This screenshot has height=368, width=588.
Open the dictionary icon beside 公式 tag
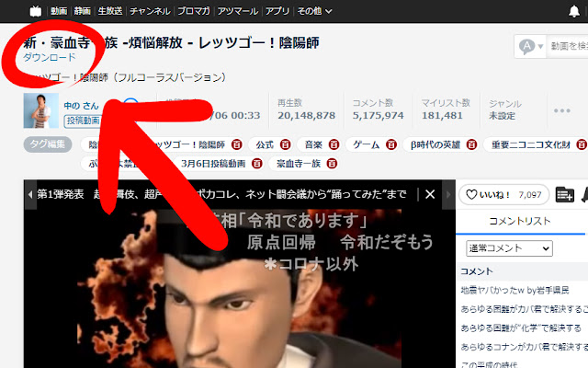285,144
